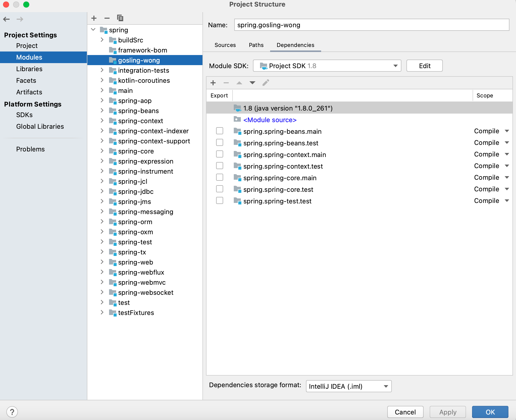Click the Module source link
The width and height of the screenshot is (516, 420).
pyautogui.click(x=270, y=120)
